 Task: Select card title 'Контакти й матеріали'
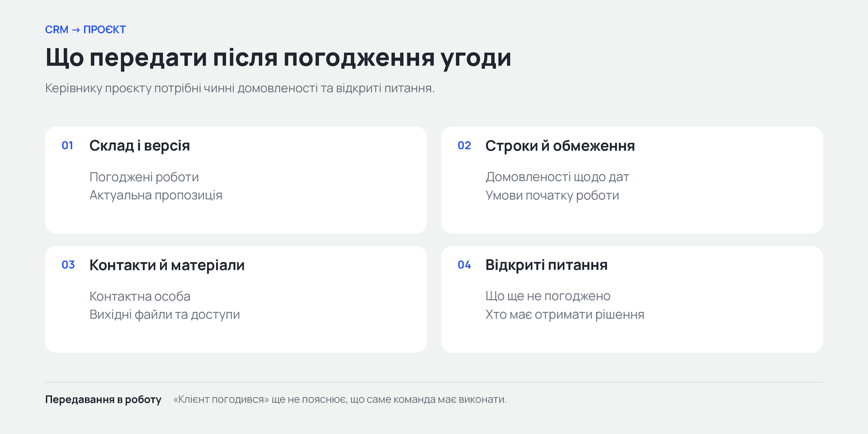click(167, 265)
